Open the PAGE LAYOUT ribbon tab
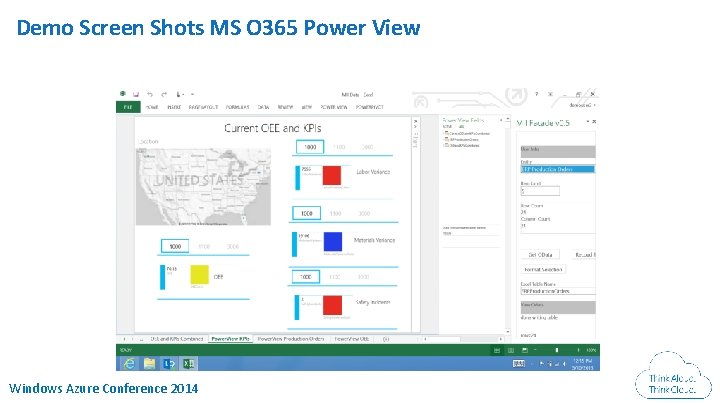720x405 pixels. 203,107
